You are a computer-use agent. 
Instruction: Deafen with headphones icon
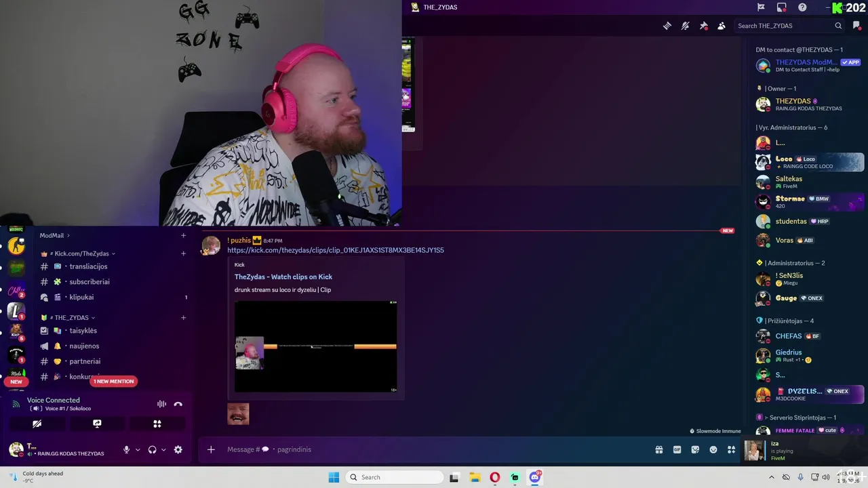point(152,449)
